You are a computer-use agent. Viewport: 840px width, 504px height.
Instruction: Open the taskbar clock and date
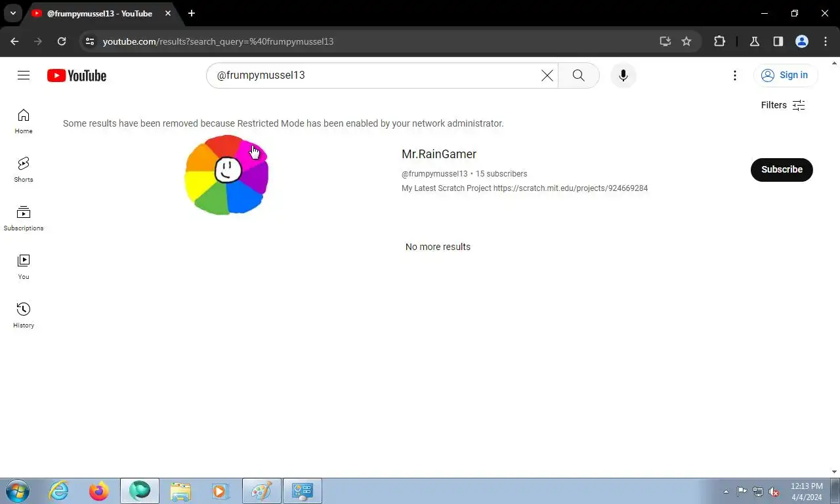click(x=807, y=492)
